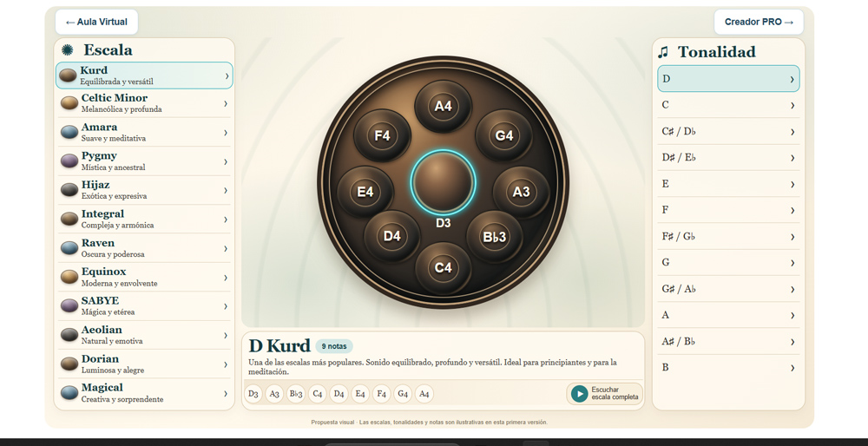Play the A4 note chip
The image size is (868, 446).
(x=424, y=394)
